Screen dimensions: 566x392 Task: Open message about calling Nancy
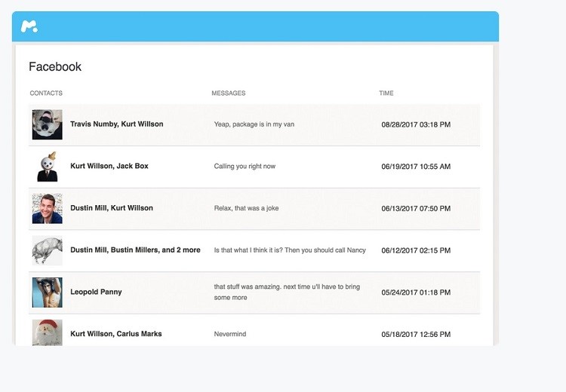click(x=290, y=250)
